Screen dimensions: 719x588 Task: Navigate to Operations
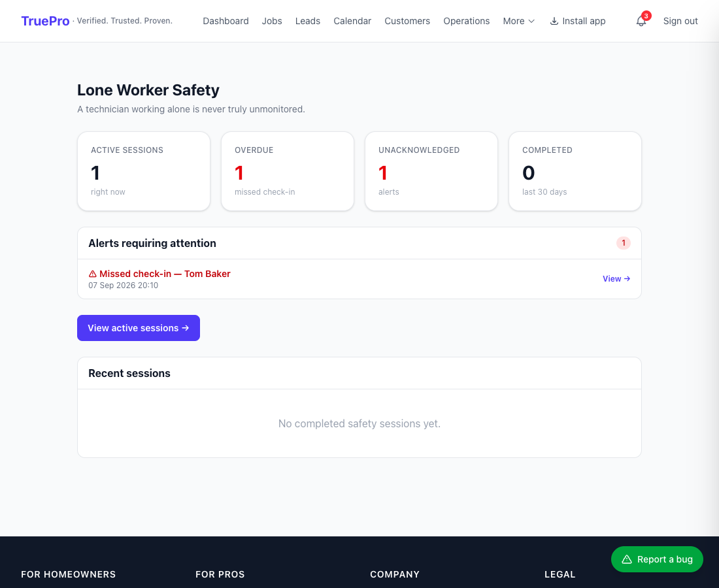click(x=466, y=21)
